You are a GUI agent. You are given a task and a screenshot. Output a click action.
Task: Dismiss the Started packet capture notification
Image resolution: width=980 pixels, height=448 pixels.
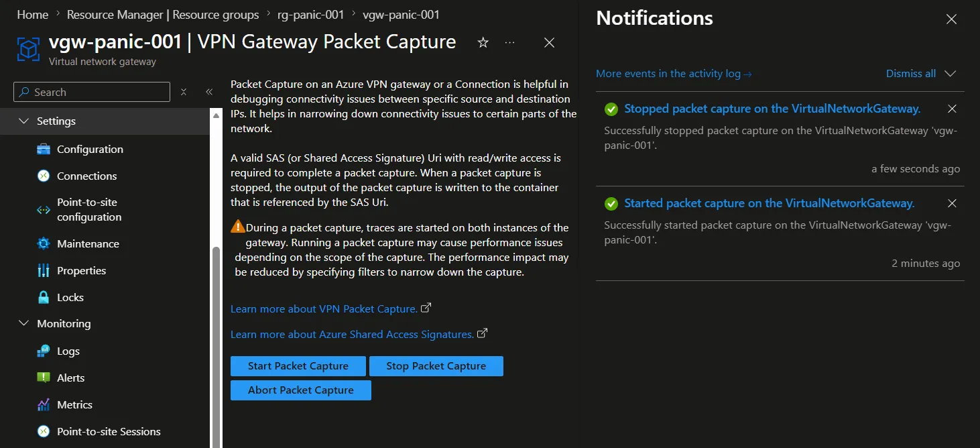[x=952, y=203]
